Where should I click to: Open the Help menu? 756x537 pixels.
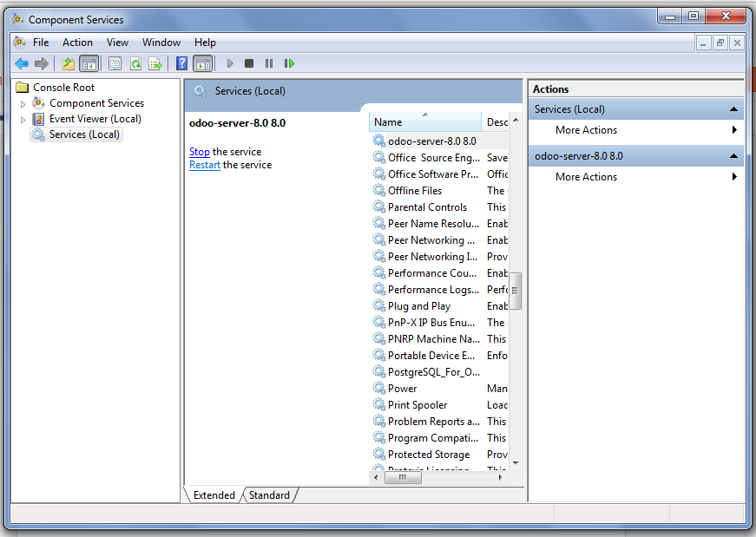point(205,43)
